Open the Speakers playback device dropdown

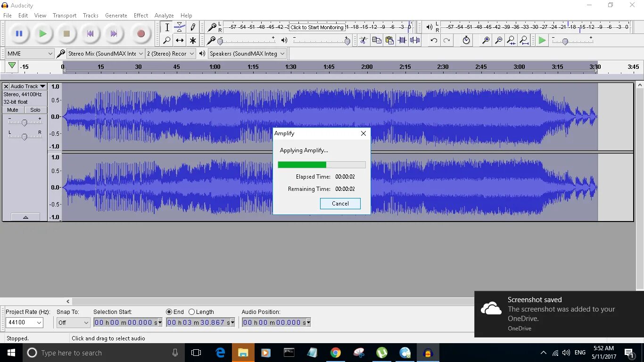[x=248, y=54]
